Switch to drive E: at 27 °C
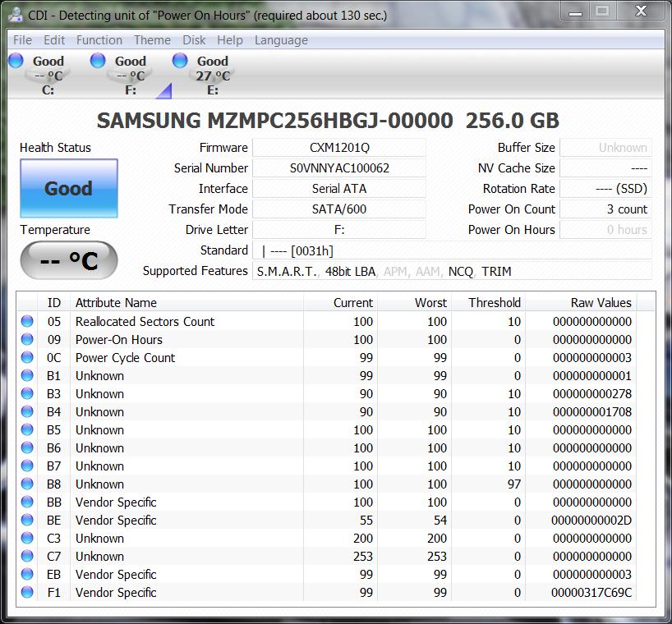 click(213, 75)
